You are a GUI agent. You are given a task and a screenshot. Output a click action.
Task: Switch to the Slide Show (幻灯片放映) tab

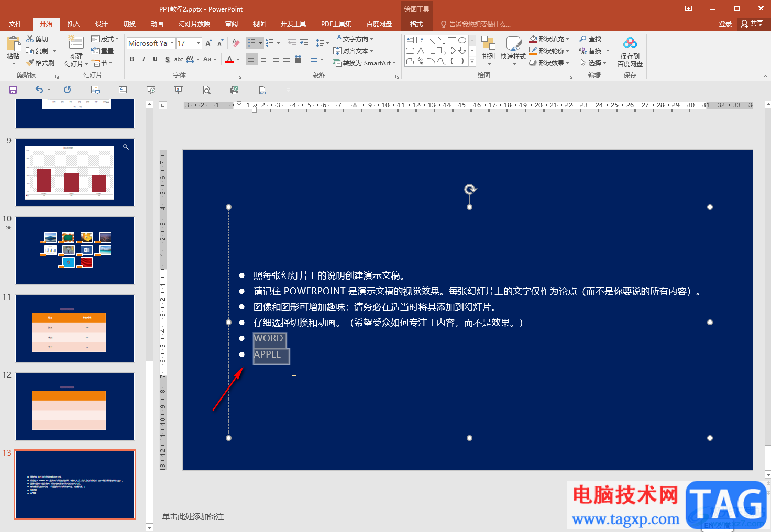[x=194, y=24]
